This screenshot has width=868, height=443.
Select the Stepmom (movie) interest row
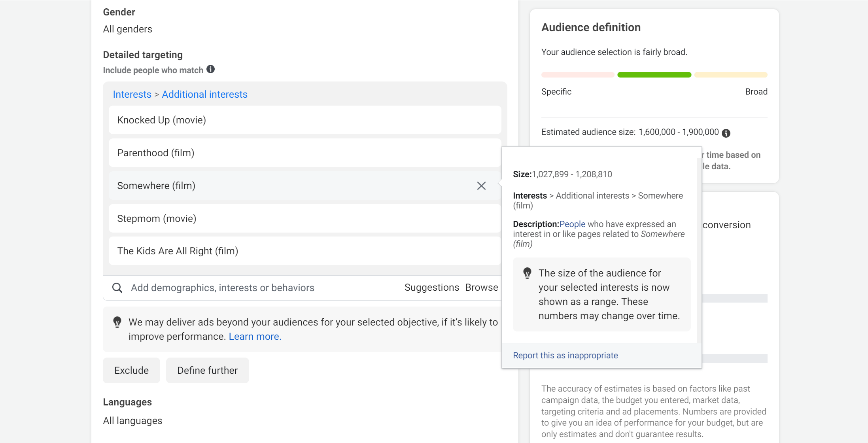point(305,218)
